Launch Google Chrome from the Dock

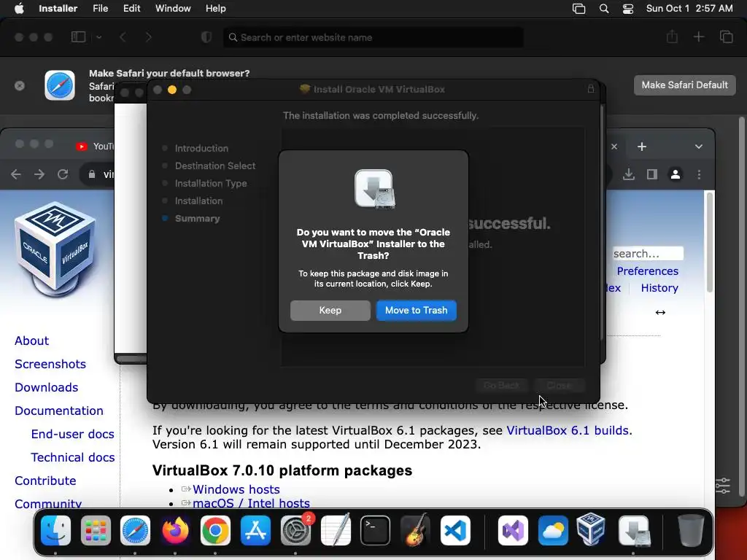(x=215, y=531)
